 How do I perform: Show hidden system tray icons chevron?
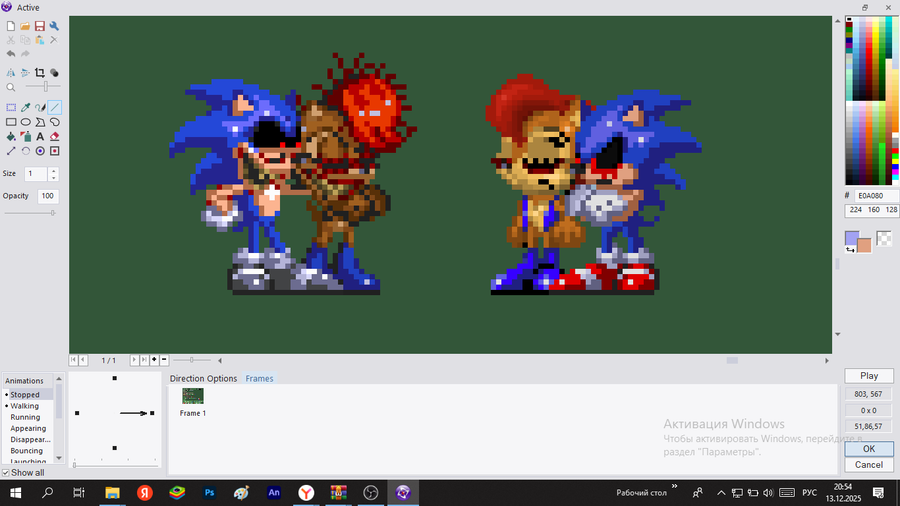click(721, 493)
